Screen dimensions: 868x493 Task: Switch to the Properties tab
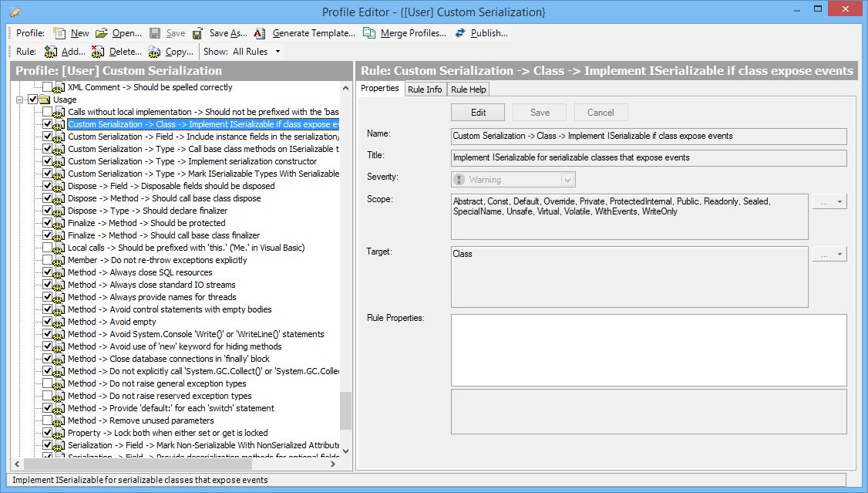(x=380, y=89)
